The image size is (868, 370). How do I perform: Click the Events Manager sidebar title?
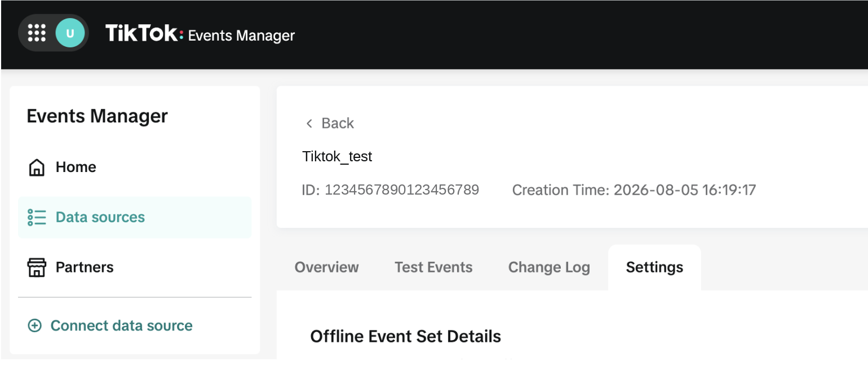[97, 116]
